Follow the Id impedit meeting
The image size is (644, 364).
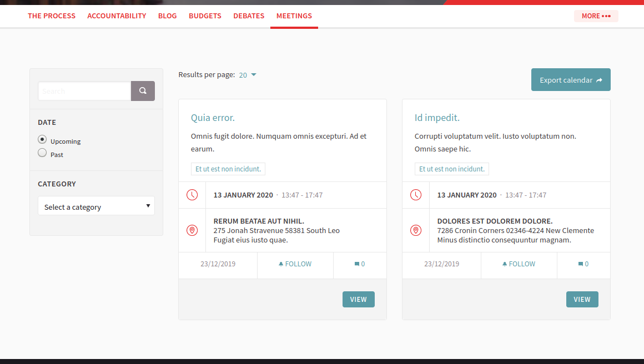click(x=519, y=264)
